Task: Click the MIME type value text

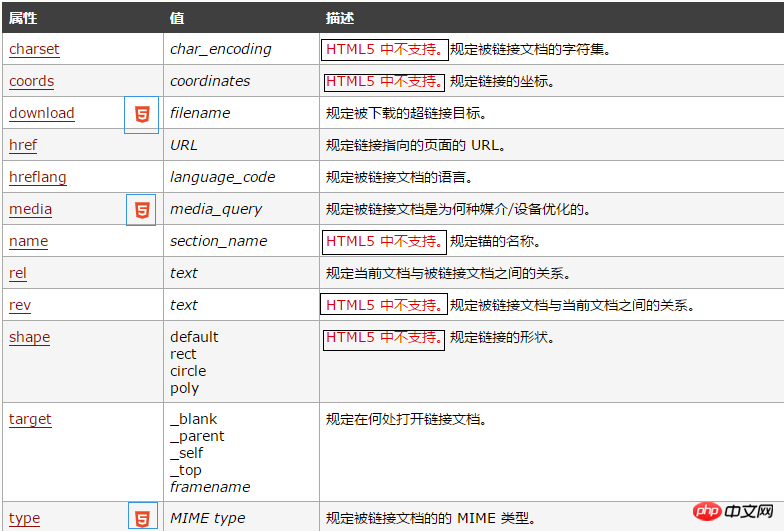Action: 208,518
